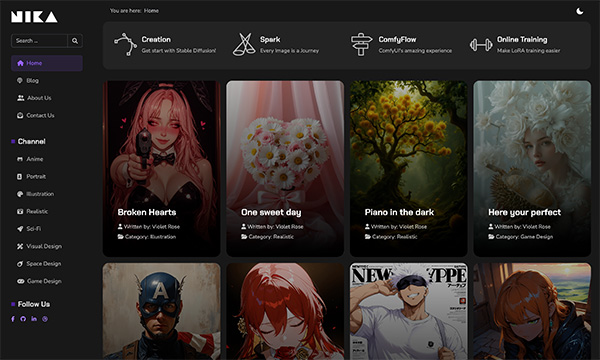Click the Sci-Fi rocket icon
This screenshot has width=600, height=360.
[20, 229]
